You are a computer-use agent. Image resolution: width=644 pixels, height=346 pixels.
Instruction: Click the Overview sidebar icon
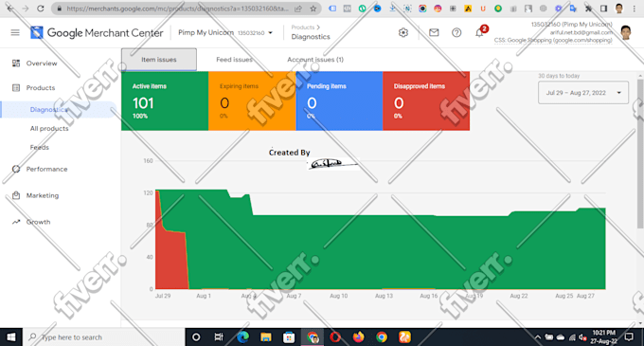(16, 63)
